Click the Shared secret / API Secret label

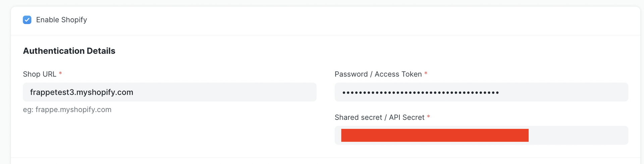(379, 117)
